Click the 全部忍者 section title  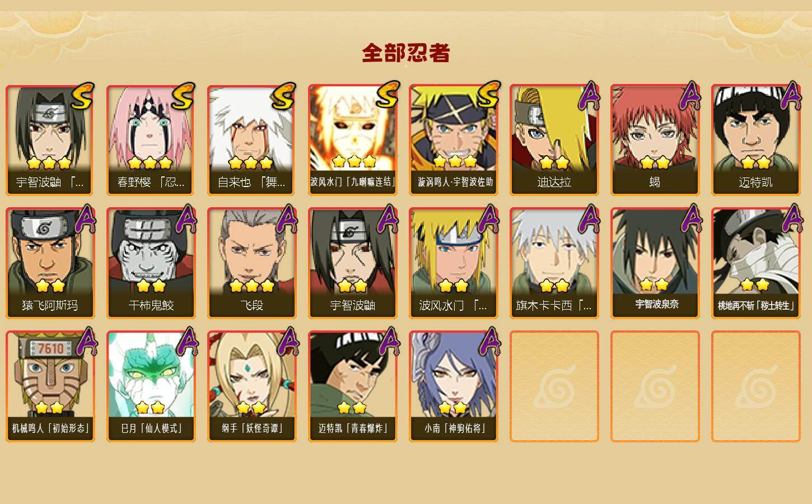pos(406,53)
